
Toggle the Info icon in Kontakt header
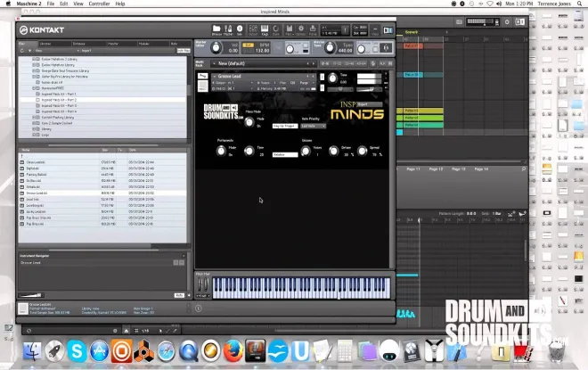click(x=240, y=29)
